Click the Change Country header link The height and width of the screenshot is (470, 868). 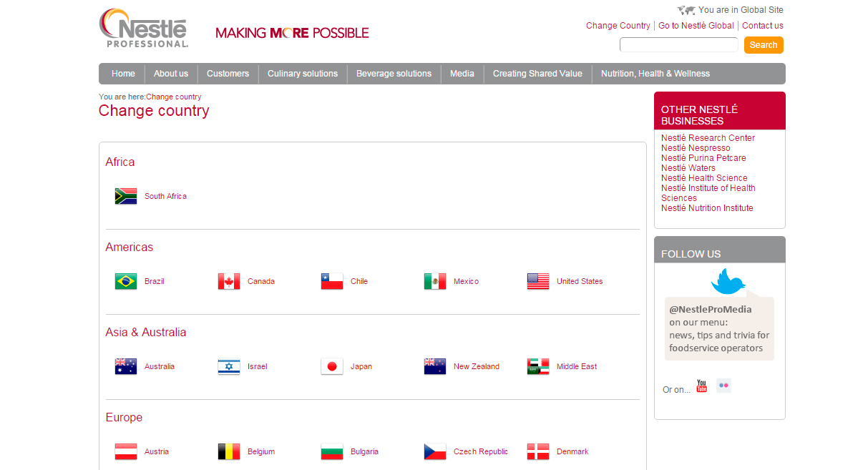(618, 26)
